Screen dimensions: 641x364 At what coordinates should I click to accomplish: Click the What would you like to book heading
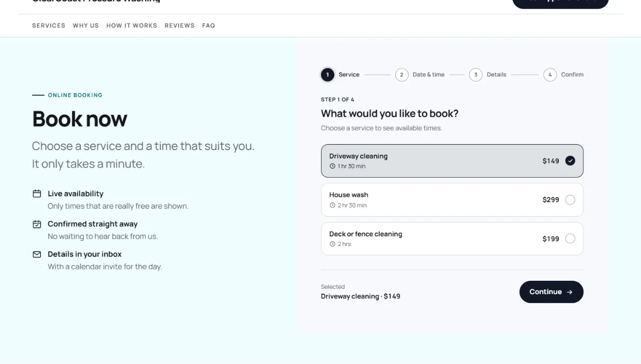point(390,114)
